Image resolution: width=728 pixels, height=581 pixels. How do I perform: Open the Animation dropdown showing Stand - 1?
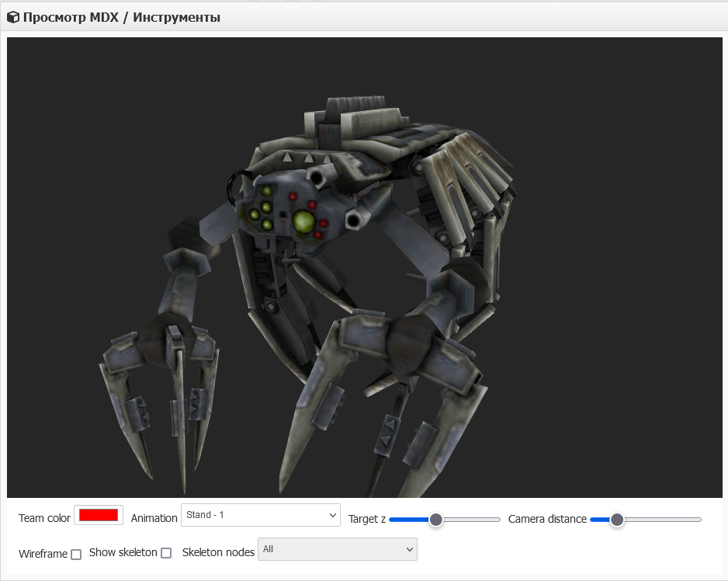tap(261, 515)
